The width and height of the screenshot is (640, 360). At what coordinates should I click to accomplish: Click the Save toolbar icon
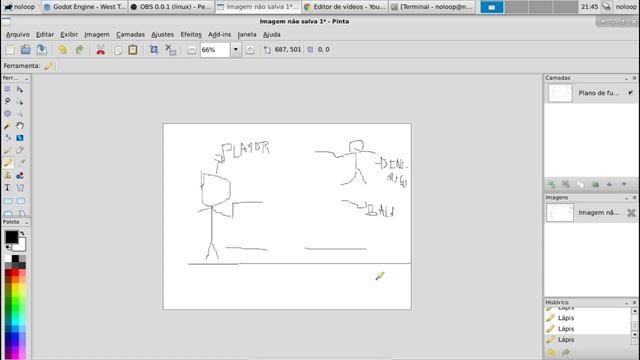42,50
